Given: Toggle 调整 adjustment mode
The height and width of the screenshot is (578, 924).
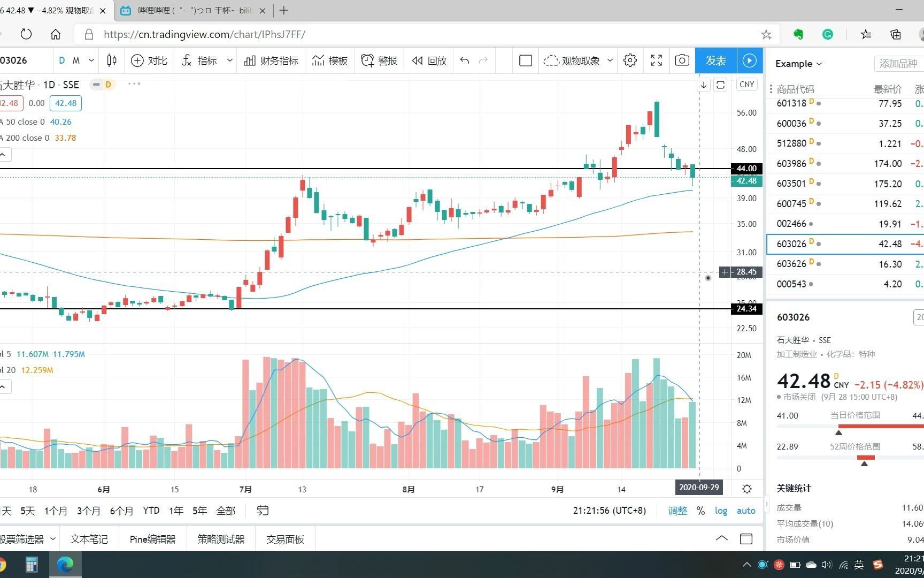Looking at the screenshot, I should (677, 511).
